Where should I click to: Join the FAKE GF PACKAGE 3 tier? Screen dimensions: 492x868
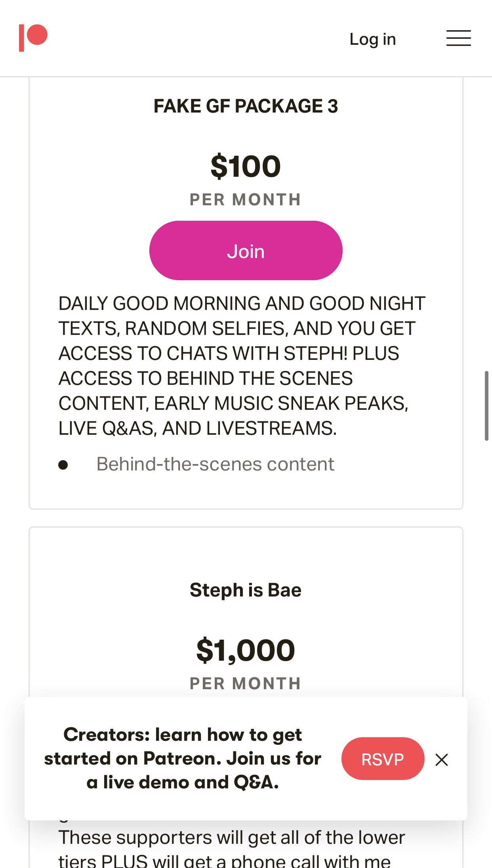(x=246, y=250)
